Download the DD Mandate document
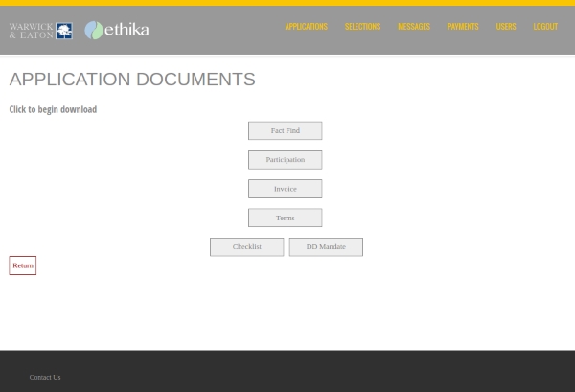 [326, 246]
